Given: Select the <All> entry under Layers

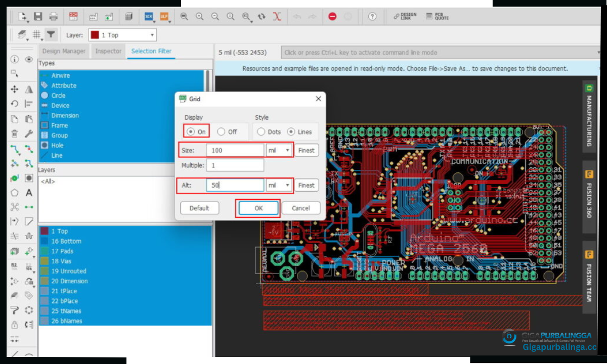Looking at the screenshot, I should [48, 181].
